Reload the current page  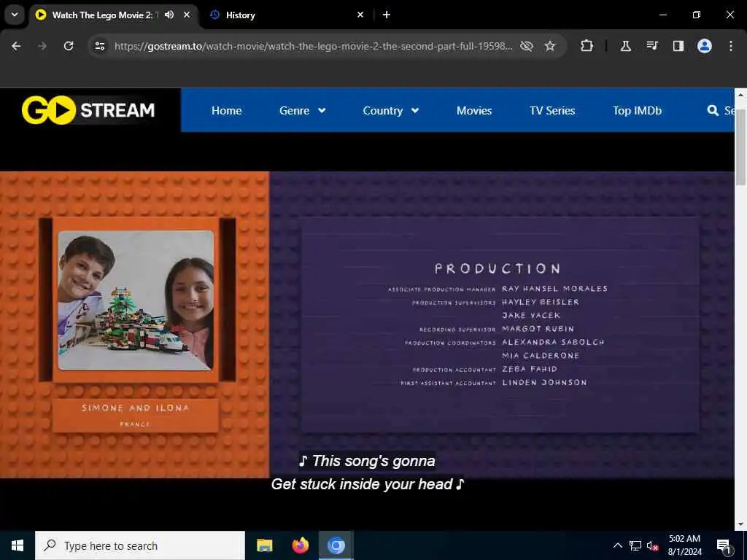tap(69, 46)
